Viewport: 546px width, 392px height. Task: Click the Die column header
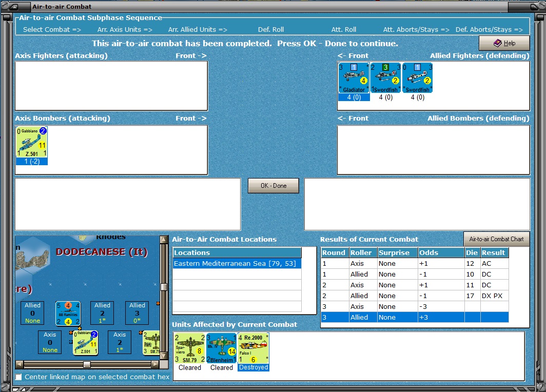click(472, 253)
